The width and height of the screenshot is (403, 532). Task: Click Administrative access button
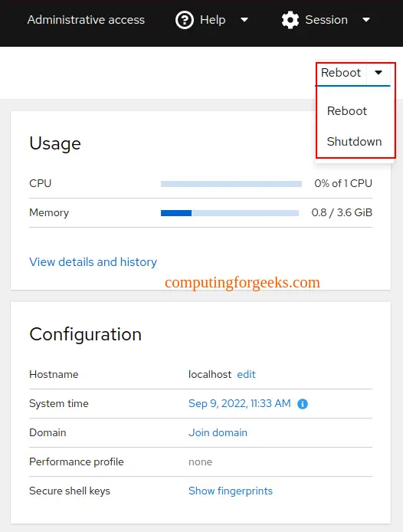tap(86, 20)
